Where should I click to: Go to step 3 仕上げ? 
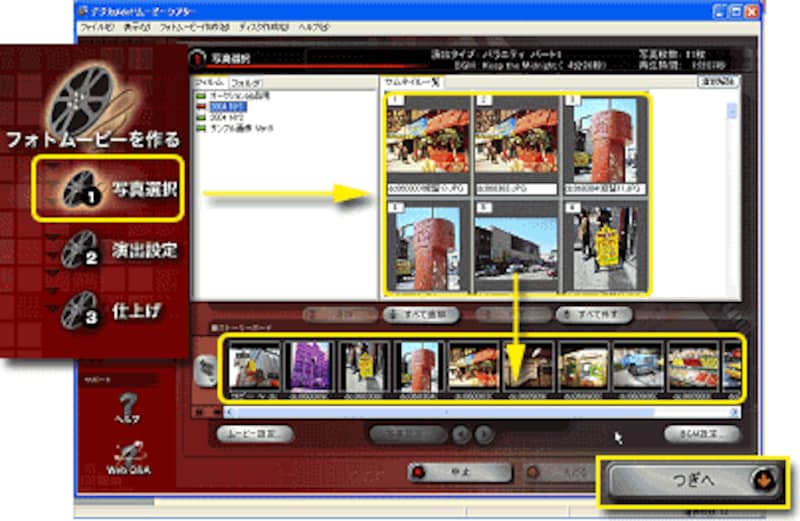(x=112, y=311)
